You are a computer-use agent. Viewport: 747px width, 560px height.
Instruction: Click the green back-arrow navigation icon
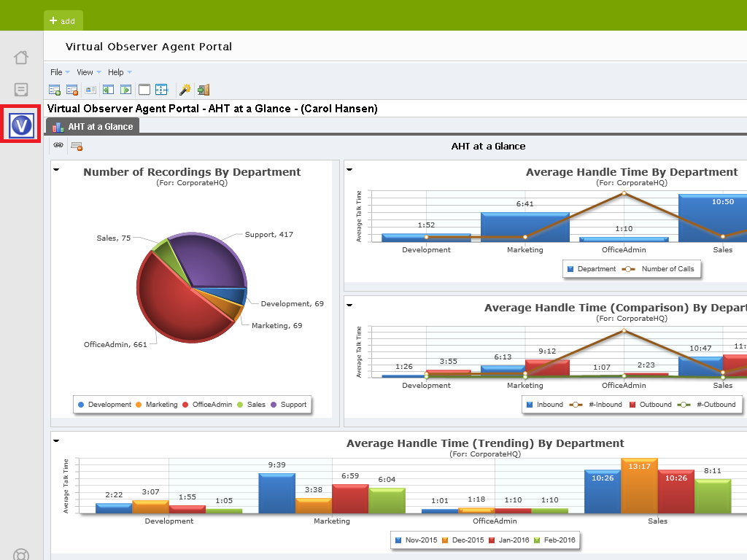108,90
